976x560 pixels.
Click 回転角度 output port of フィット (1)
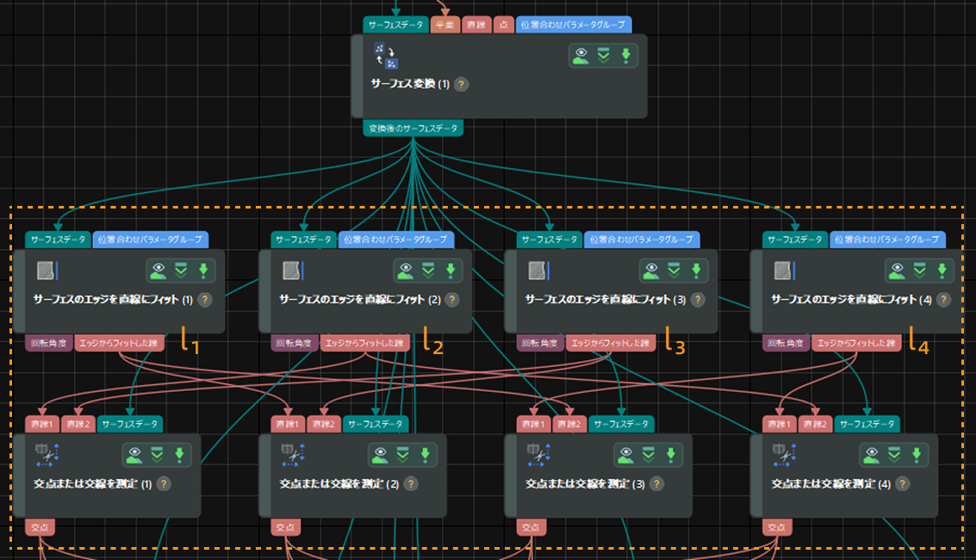coord(48,343)
